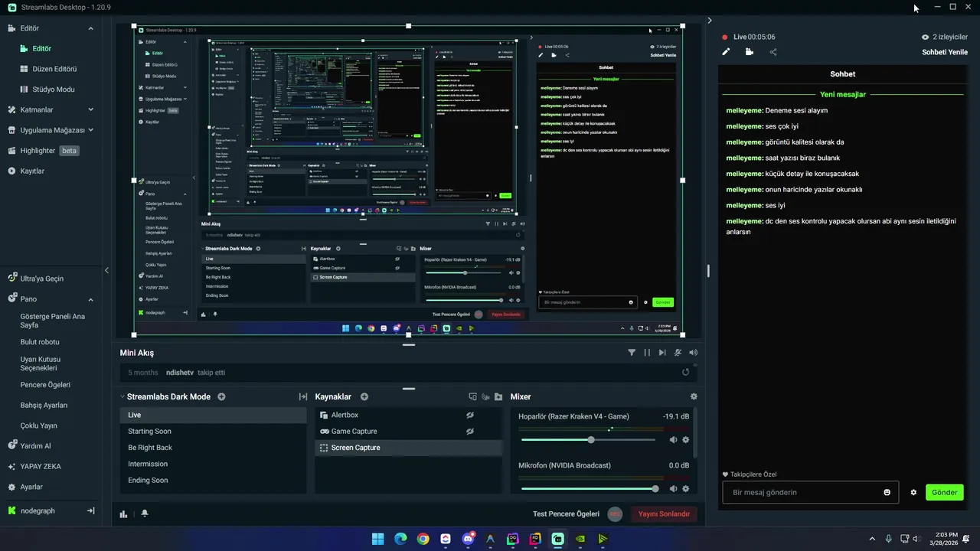Collapse the Editör sidebar section
The width and height of the screenshot is (980, 551).
coord(90,28)
